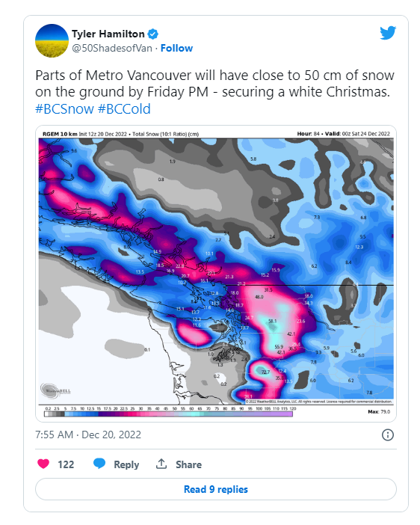Click the Share label
The width and height of the screenshot is (420, 525).
coord(188,464)
